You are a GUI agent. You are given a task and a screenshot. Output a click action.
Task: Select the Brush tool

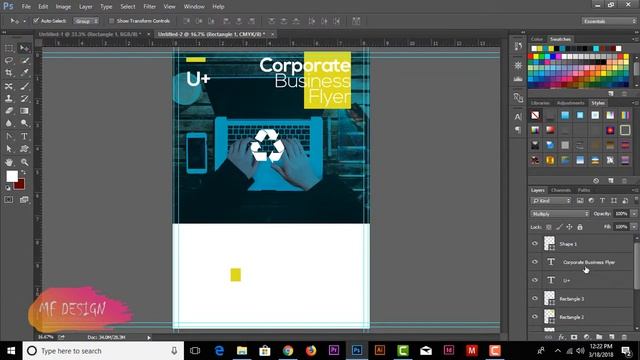(x=24, y=86)
